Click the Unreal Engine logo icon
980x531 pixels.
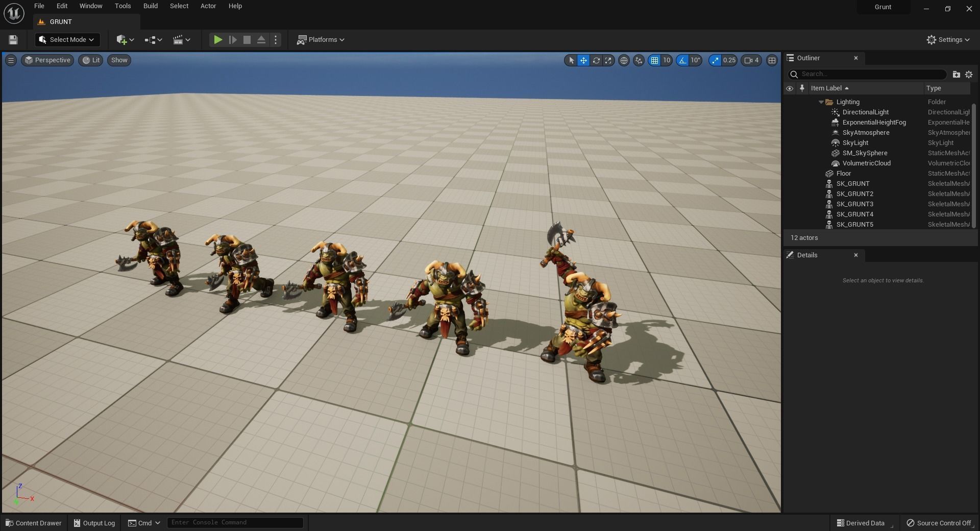coord(14,13)
